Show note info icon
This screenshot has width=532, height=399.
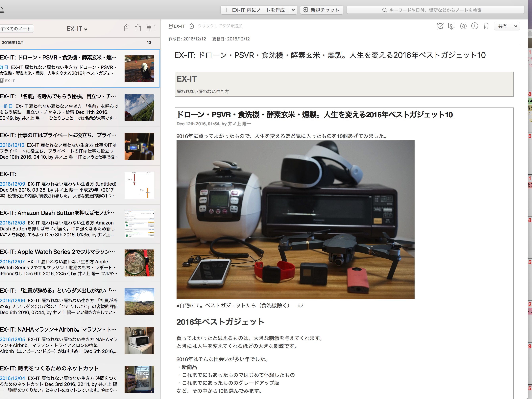click(x=474, y=26)
